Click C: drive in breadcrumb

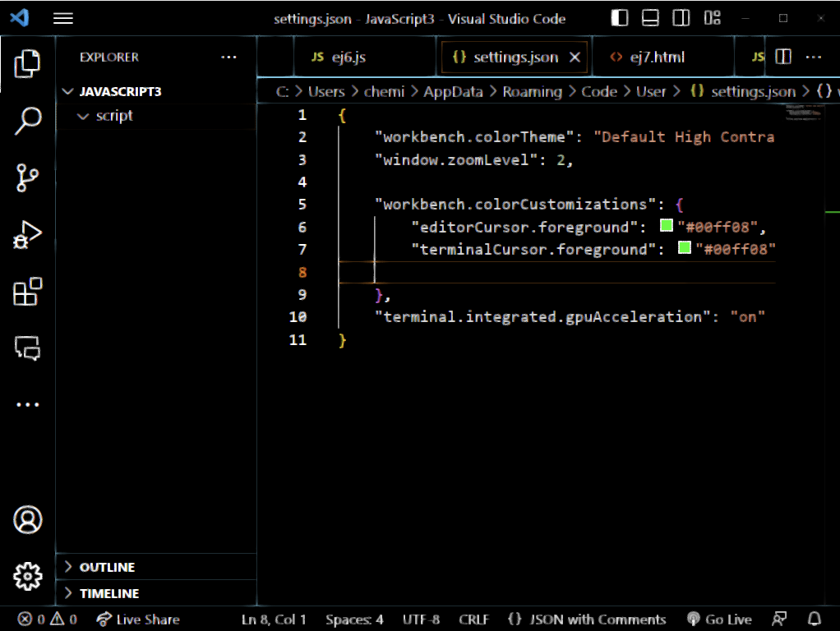282,91
